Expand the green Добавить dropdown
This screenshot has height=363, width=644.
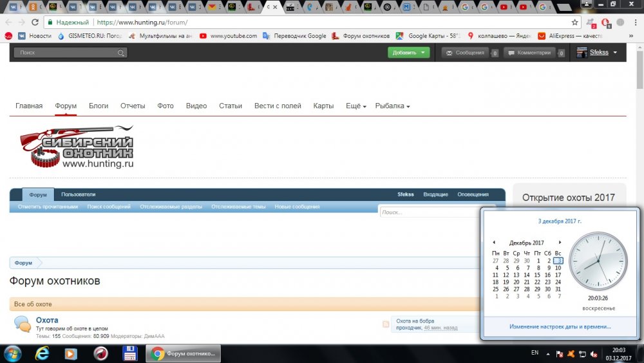[408, 53]
